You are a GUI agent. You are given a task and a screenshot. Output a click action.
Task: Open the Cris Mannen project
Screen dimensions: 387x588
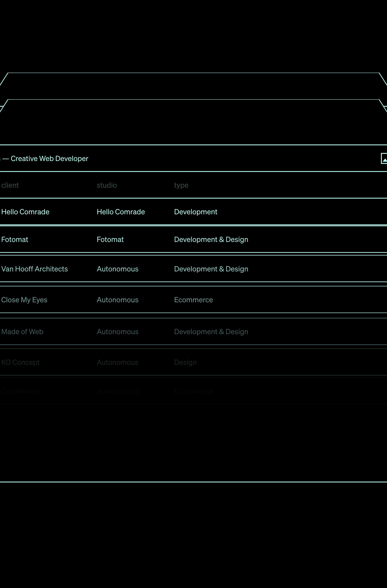(21, 391)
